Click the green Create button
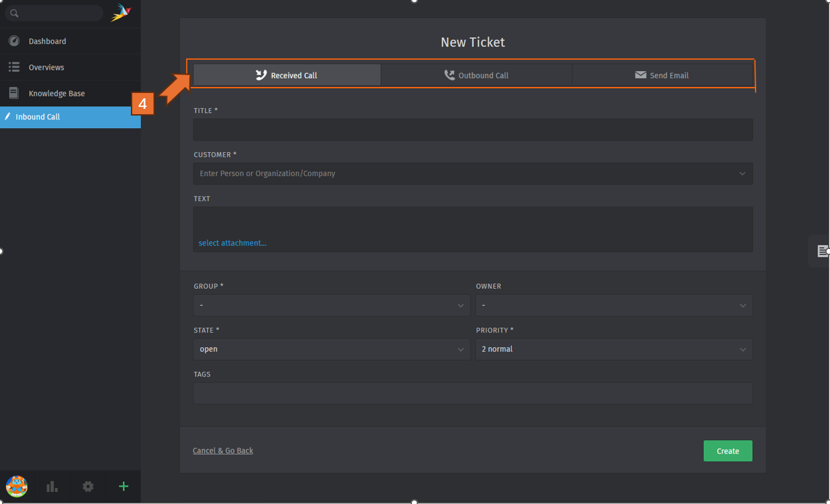This screenshot has width=830, height=504. [x=728, y=451]
